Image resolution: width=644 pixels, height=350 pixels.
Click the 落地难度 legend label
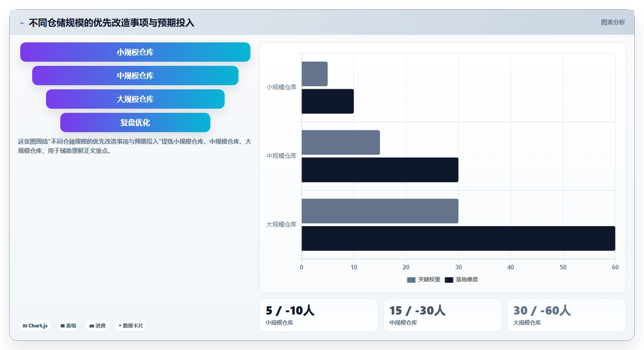[x=467, y=280]
